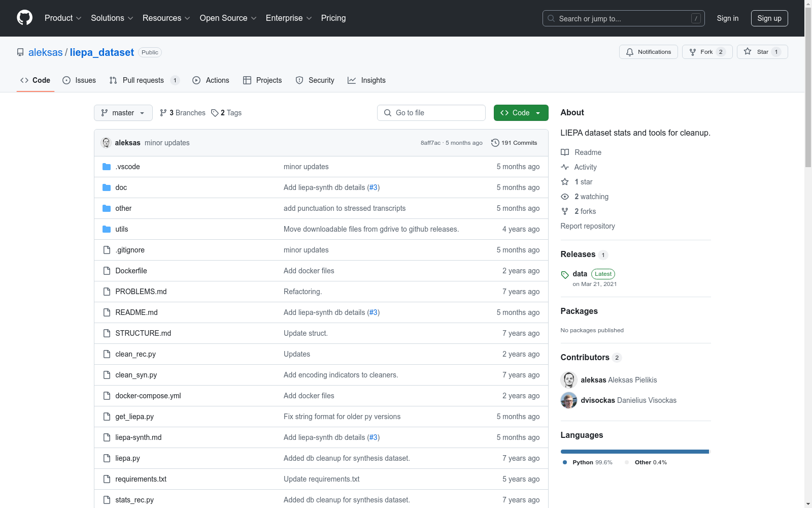Click the file icon beside get_liepa.py
812x508 pixels.
click(107, 417)
